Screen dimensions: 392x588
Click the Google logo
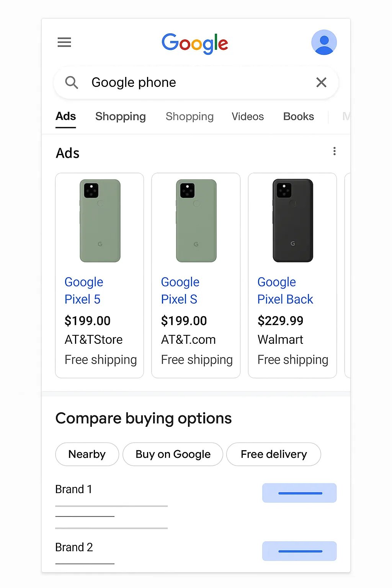[195, 43]
